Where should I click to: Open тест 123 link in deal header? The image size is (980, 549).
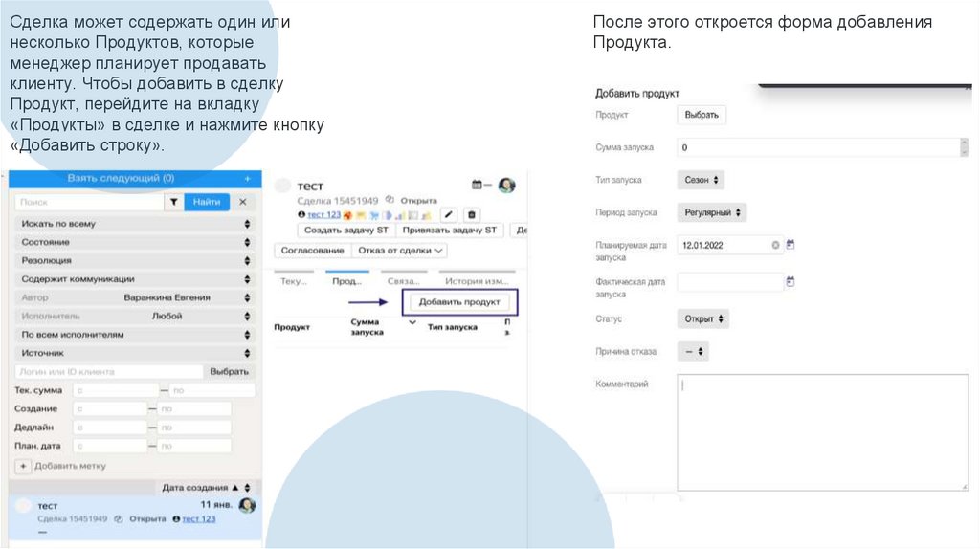pyautogui.click(x=323, y=215)
